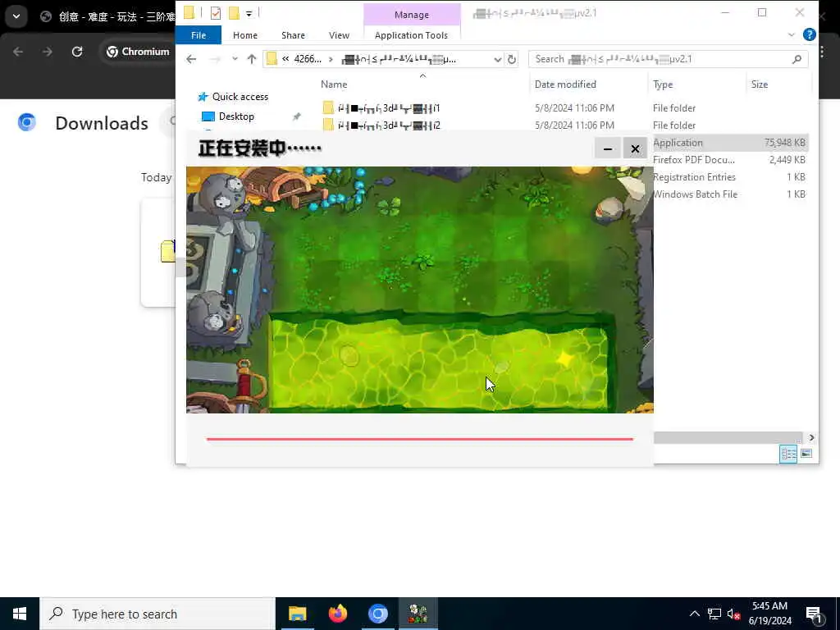Open recent locations dropdown in Explorer
The width and height of the screenshot is (840, 630).
coord(235,59)
